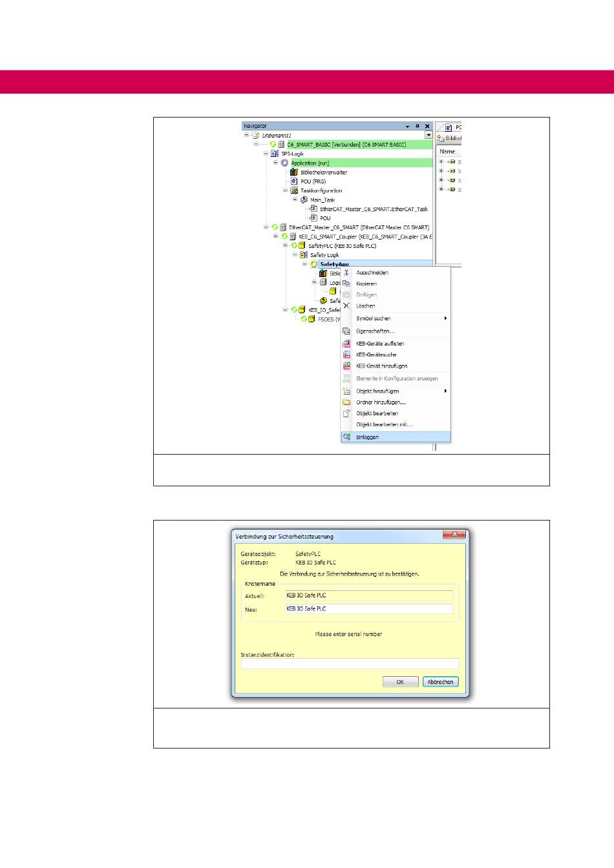Click the Name column header

click(449, 151)
